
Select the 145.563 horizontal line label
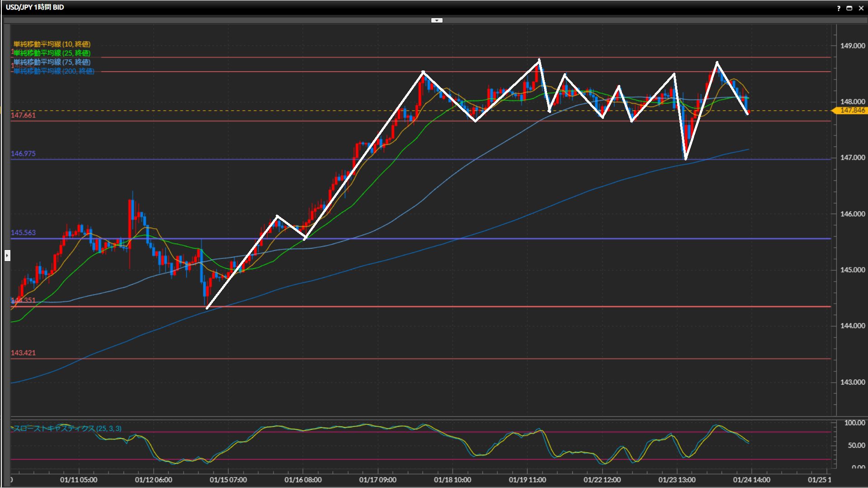23,233
